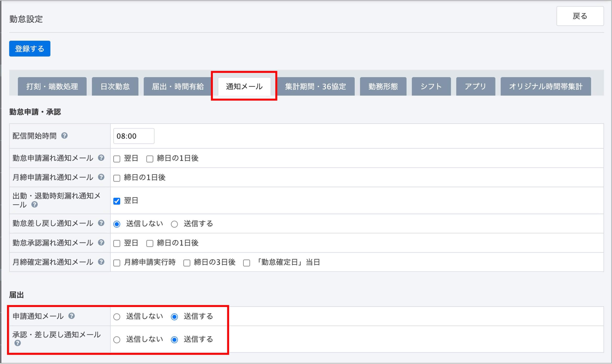
Task: Click help icon for 月締申請漏れ通知メール
Action: 101,177
